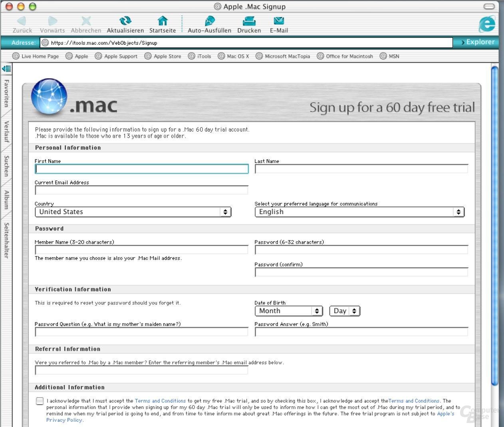Click the toolbar toggle pill in title bar
Viewport: 504px width, 427px height.
[489, 6]
